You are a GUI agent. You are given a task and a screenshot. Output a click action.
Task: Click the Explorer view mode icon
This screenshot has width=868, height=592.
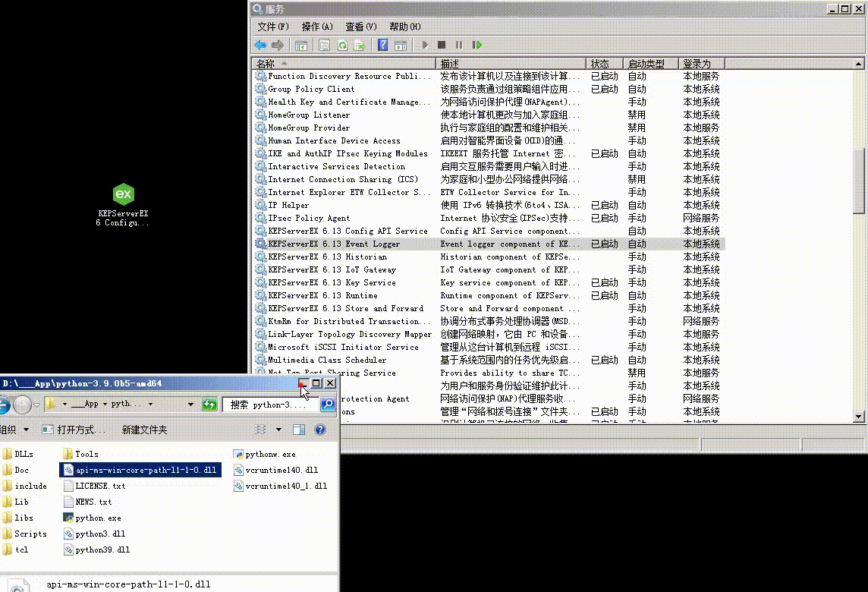pos(260,430)
